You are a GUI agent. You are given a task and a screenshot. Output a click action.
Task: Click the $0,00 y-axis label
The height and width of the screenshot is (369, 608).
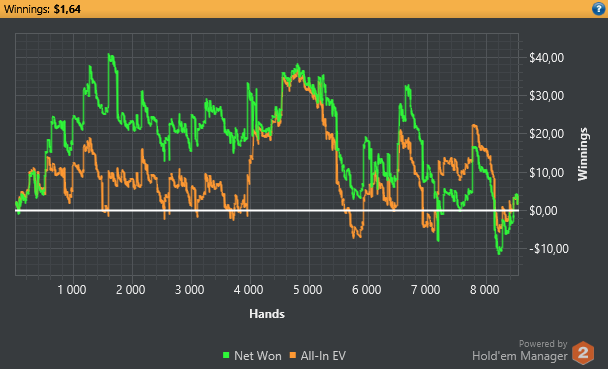tap(544, 211)
